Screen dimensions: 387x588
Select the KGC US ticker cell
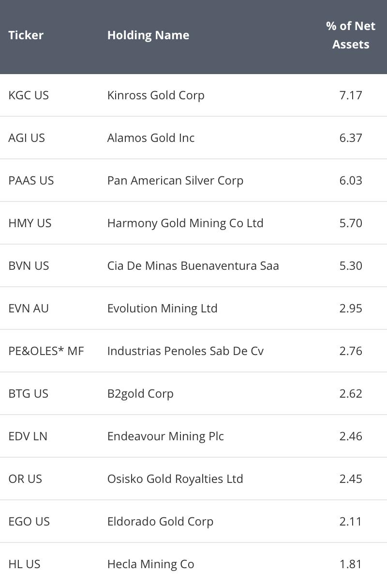point(29,95)
